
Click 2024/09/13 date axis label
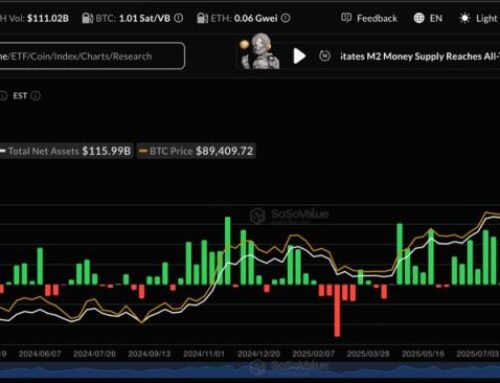[149, 354]
